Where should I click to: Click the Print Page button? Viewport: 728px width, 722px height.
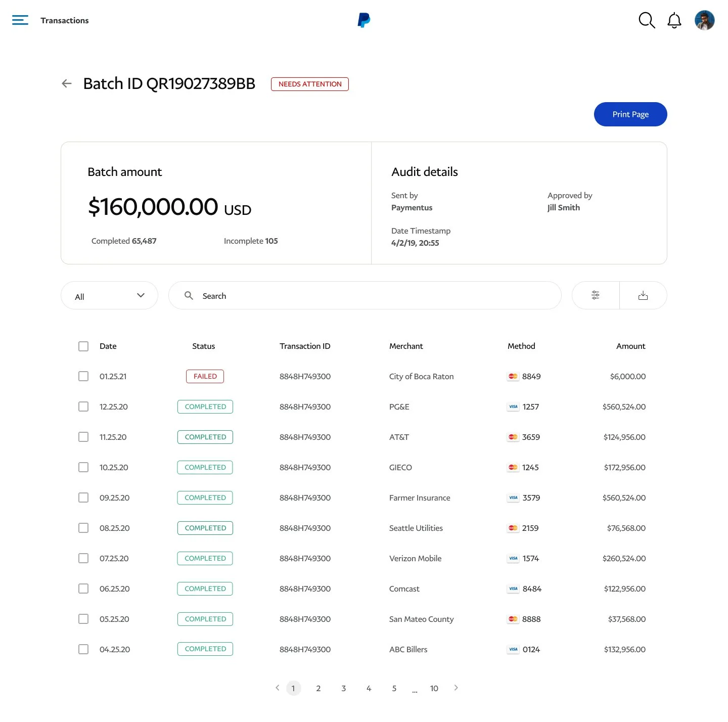[x=630, y=114]
